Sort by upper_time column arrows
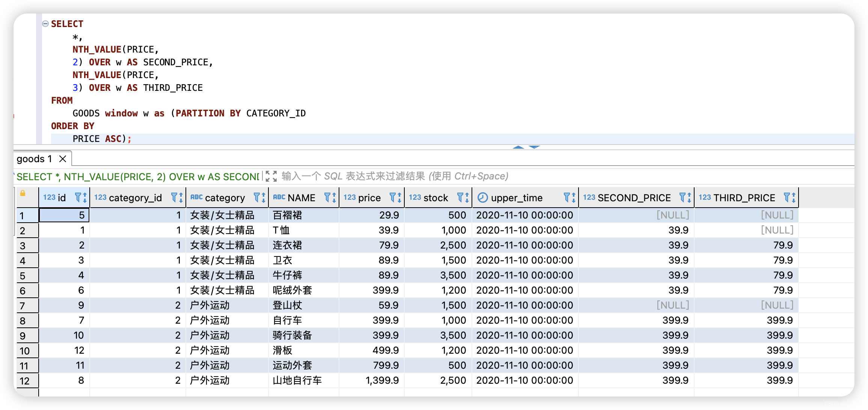868x410 pixels. click(x=574, y=197)
